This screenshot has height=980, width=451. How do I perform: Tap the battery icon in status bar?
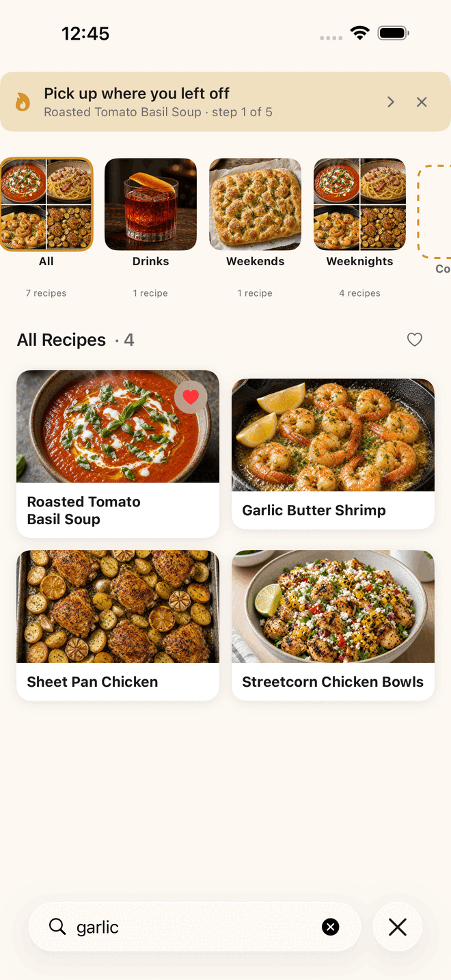394,33
